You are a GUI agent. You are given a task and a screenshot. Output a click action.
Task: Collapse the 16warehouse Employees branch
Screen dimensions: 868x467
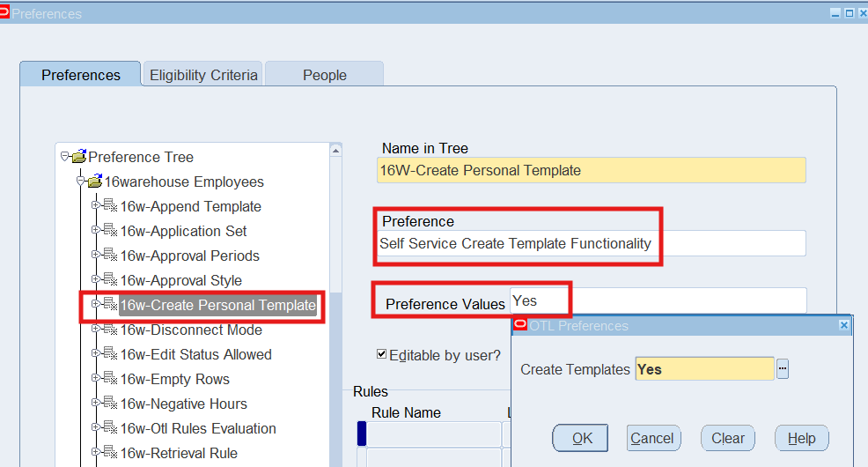tap(80, 181)
